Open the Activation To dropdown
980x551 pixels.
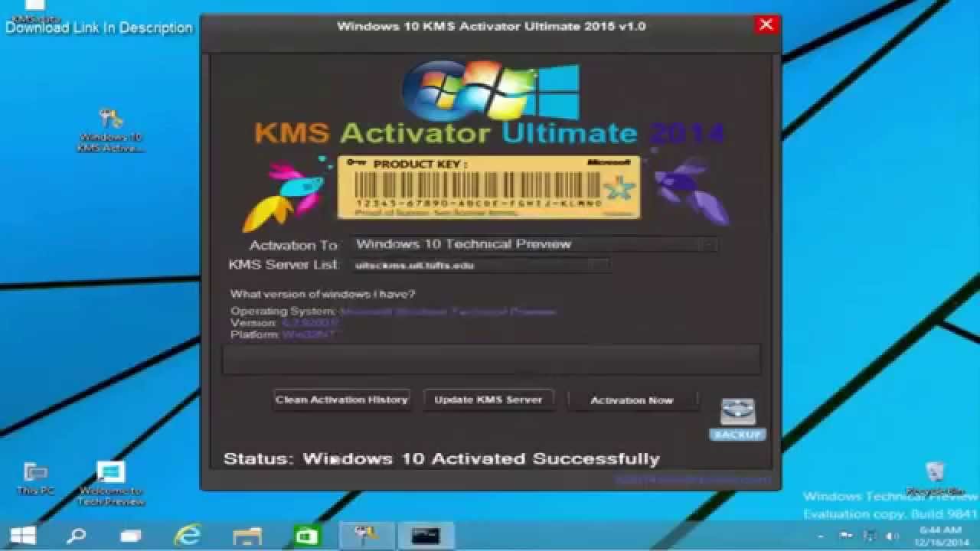pos(534,245)
